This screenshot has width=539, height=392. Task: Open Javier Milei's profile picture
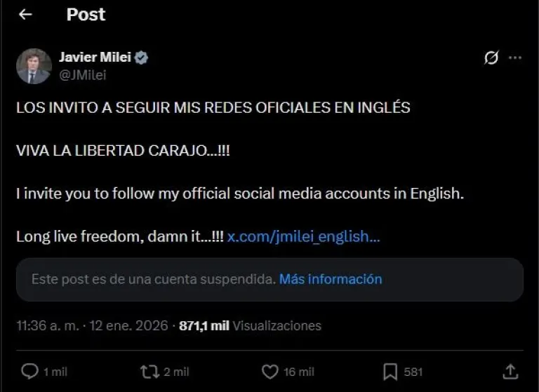[x=34, y=66]
